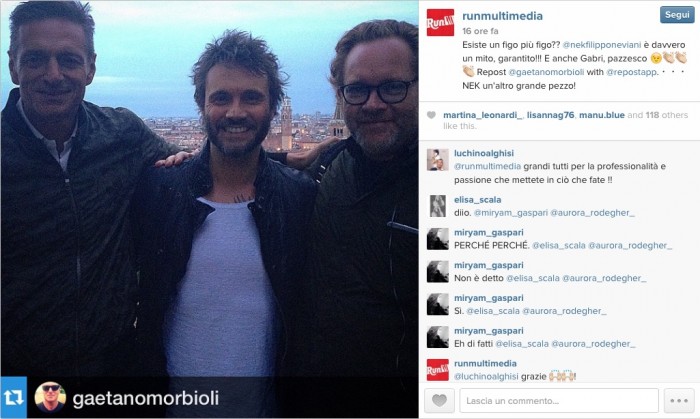700x419 pixels.
Task: Click the 'Lascia un commento' input field
Action: pos(559,400)
